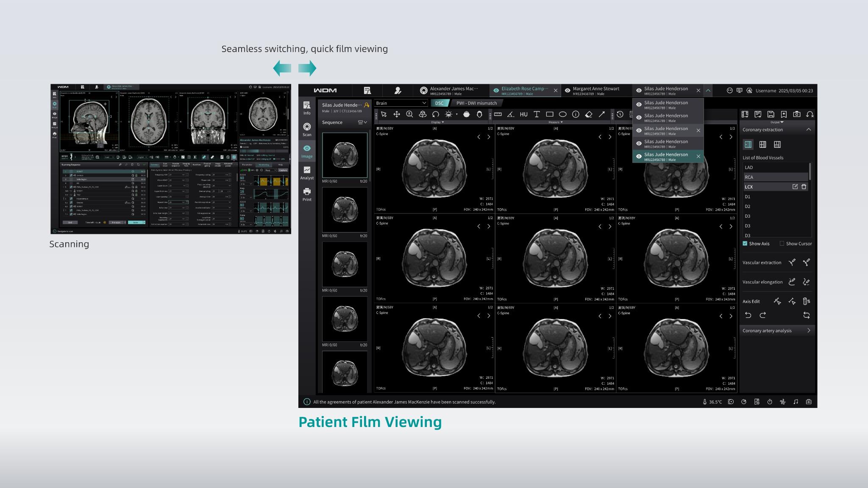Click the HU measurement tool
868x488 pixels.
523,114
